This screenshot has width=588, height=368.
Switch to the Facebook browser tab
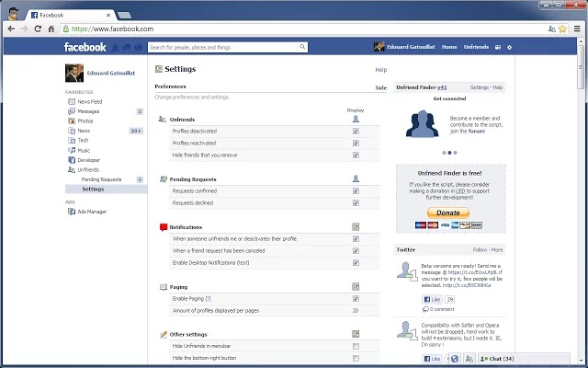(70, 15)
